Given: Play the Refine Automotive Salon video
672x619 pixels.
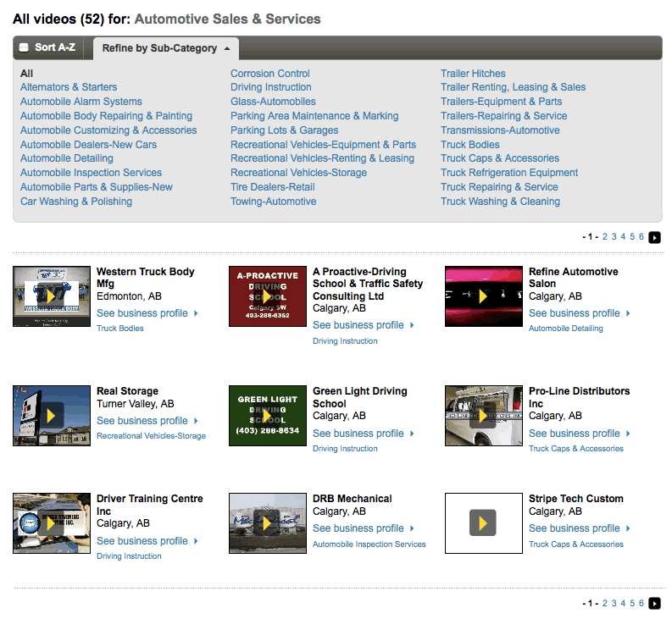Looking at the screenshot, I should (x=483, y=296).
